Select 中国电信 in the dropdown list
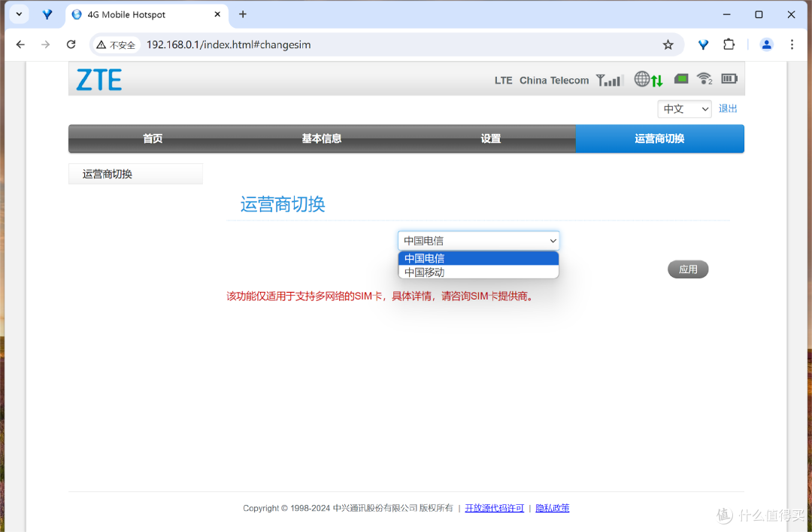The image size is (812, 532). click(478, 258)
